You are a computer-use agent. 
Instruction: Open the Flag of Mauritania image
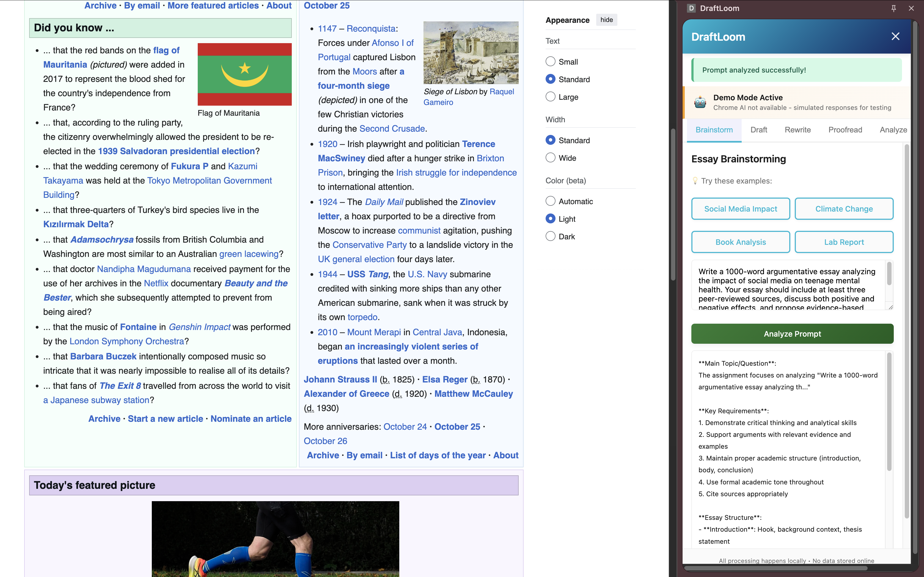[x=244, y=74]
